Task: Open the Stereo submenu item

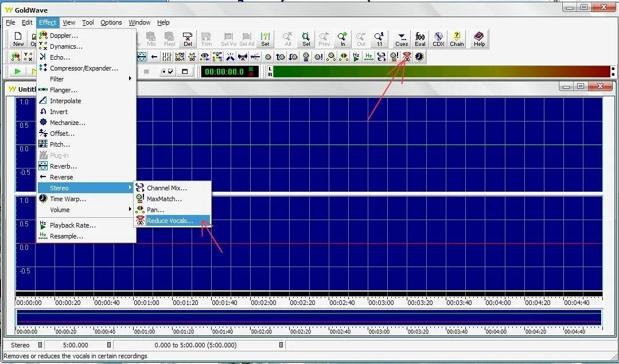Action: point(87,188)
